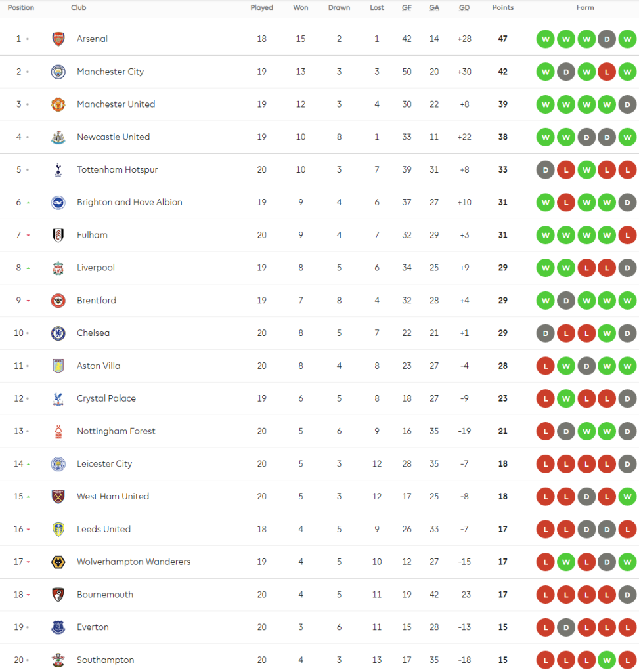This screenshot has width=639, height=672.
Task: Click the Newcastle United club crest
Action: 58,137
